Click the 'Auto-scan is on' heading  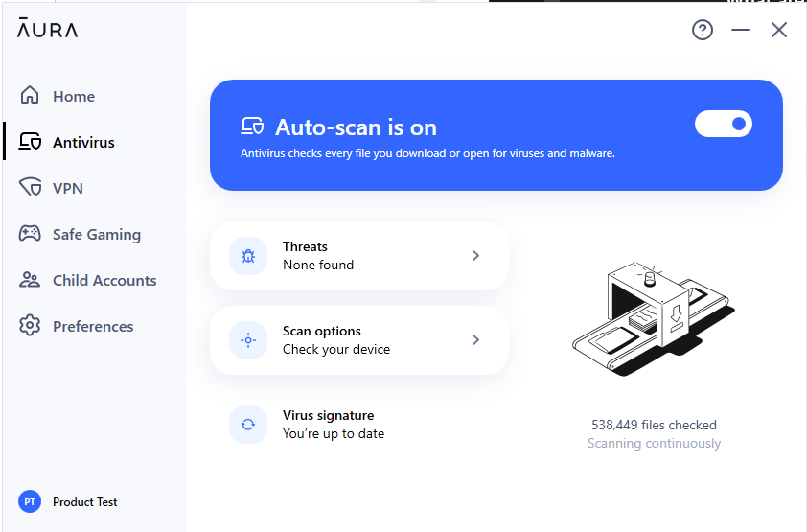point(357,127)
